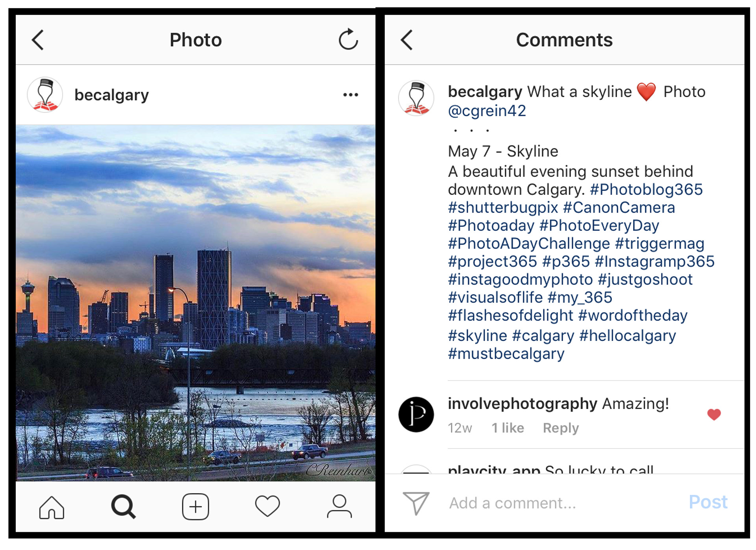Tap the Post button

[708, 502]
